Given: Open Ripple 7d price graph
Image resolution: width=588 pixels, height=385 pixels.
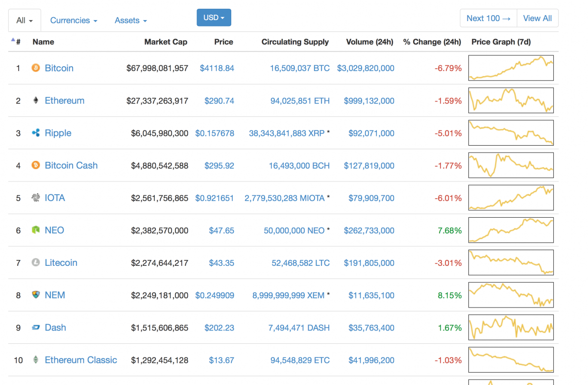Looking at the screenshot, I should click(x=511, y=132).
